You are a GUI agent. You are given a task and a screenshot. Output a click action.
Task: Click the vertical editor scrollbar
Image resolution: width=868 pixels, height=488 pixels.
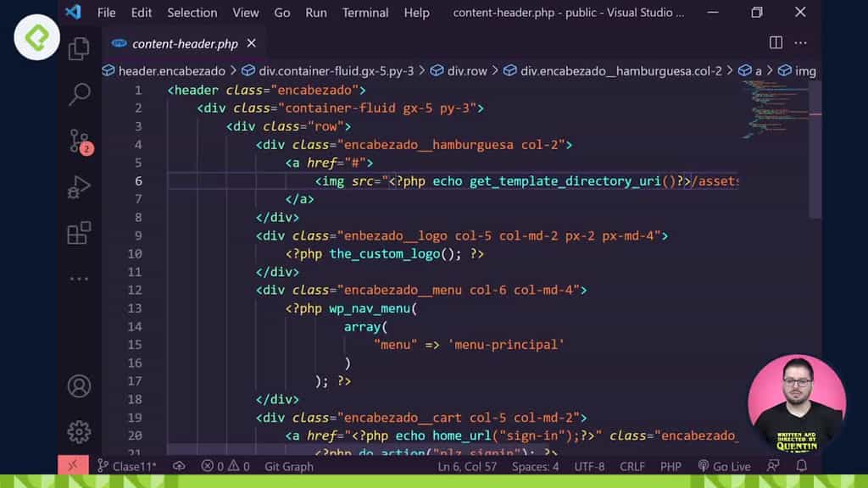(815, 149)
